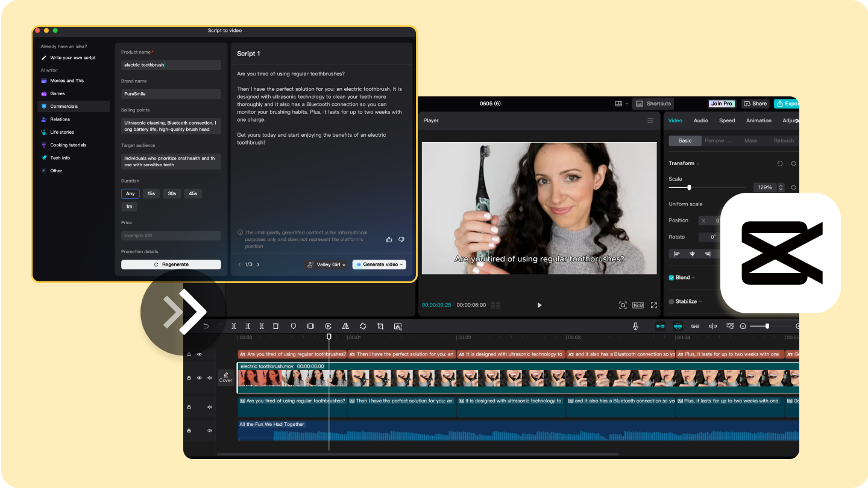
Task: Enable the Stabilize checkbox
Action: 671,301
